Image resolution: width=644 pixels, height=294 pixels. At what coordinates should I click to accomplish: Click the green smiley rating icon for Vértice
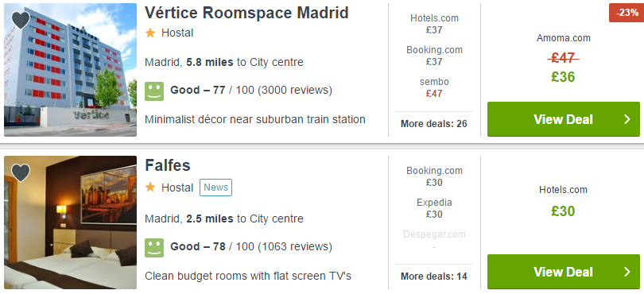click(154, 91)
